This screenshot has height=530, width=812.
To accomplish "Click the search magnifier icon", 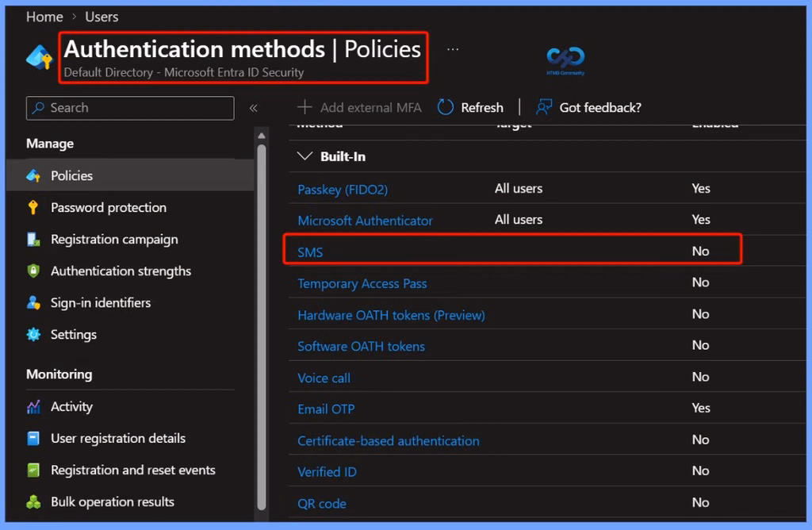I will click(x=38, y=108).
